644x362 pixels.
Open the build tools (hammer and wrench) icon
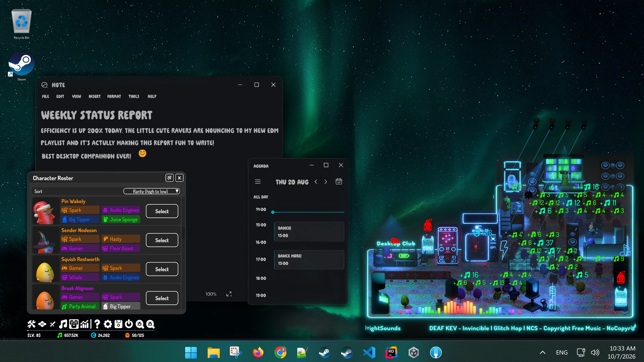pos(31,324)
